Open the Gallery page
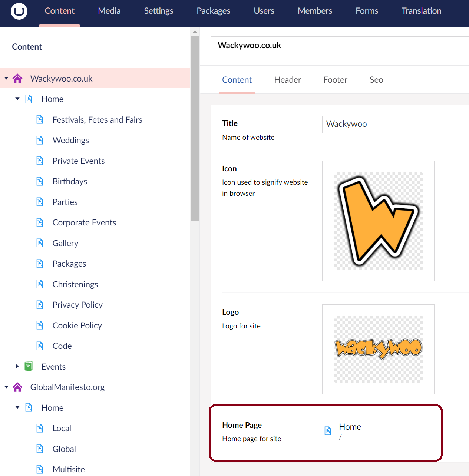The image size is (469, 476). (66, 243)
